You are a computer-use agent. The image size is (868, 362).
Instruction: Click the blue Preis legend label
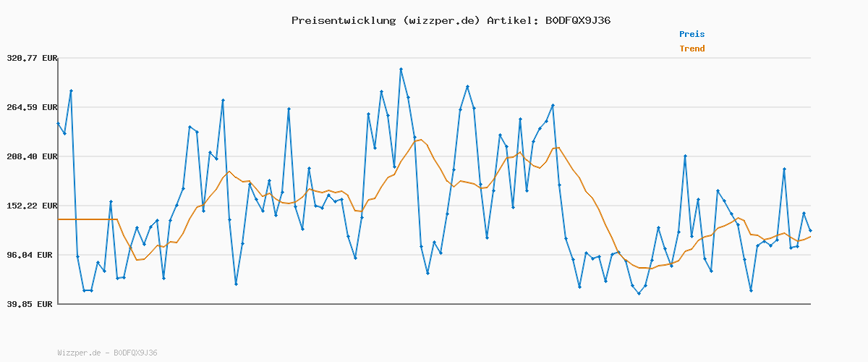[x=692, y=34]
